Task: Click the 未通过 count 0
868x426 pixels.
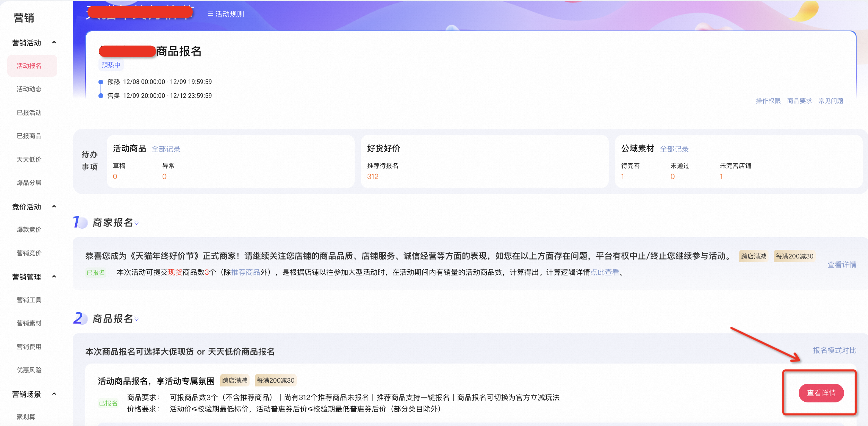Action: 672,177
